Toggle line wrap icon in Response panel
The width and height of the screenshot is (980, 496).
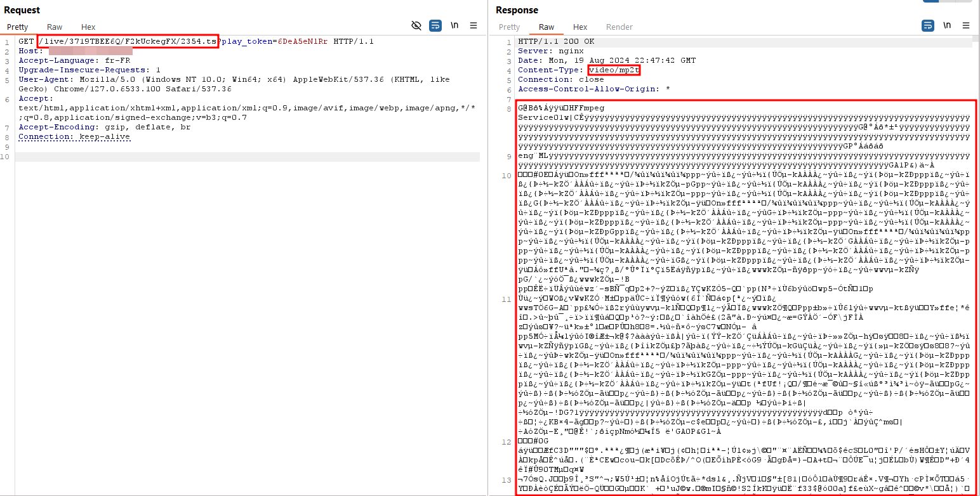(x=928, y=26)
